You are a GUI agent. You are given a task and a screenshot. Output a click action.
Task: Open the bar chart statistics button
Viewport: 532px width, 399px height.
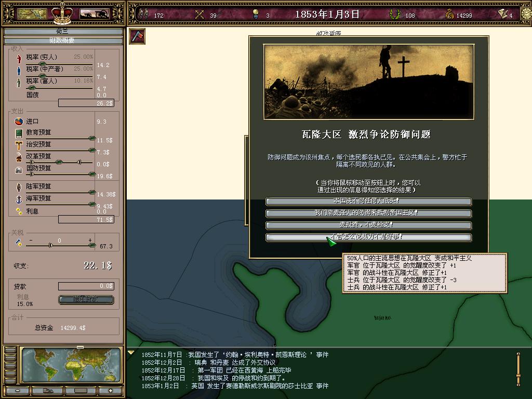pyautogui.click(x=47, y=391)
